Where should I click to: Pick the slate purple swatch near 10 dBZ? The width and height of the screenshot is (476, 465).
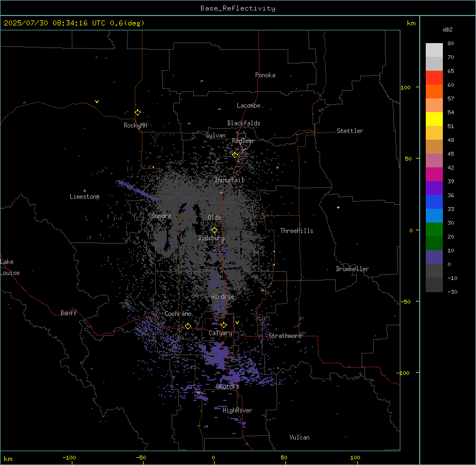pos(434,257)
